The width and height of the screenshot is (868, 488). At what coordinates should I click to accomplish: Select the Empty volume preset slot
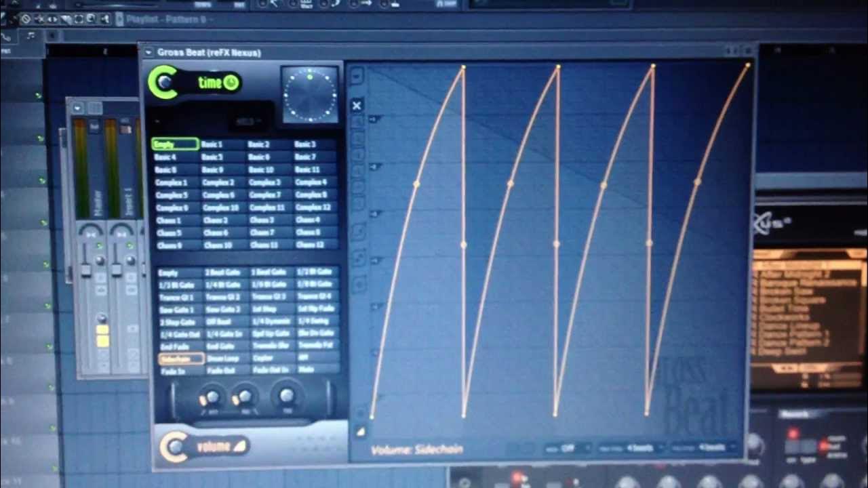(180, 272)
